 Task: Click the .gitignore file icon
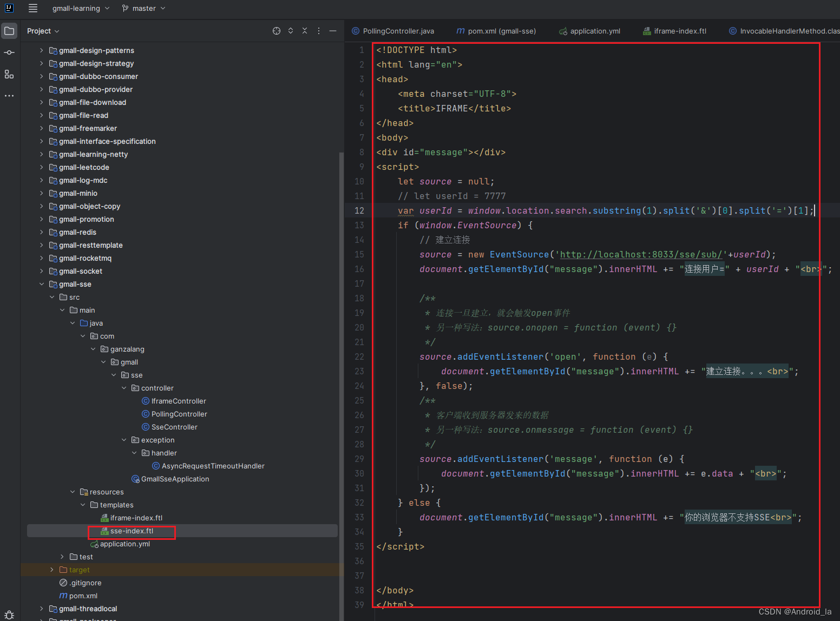point(63,583)
